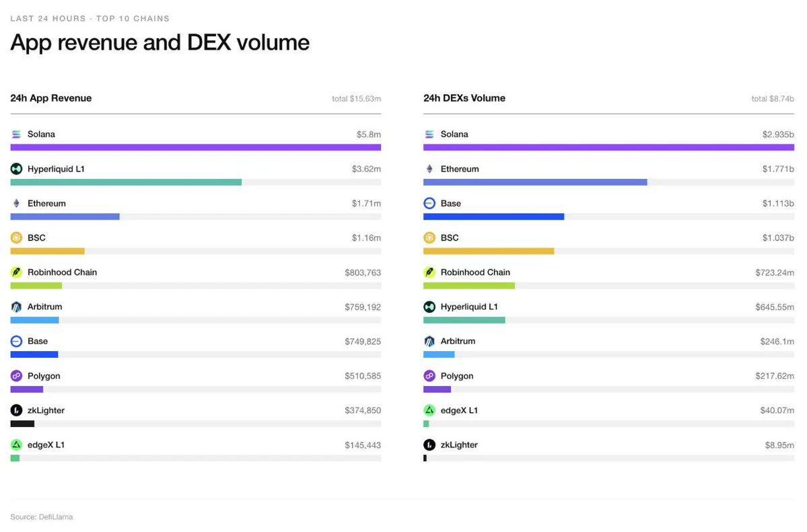
Task: Click the 24h DEXs Volume heading
Action: [464, 98]
